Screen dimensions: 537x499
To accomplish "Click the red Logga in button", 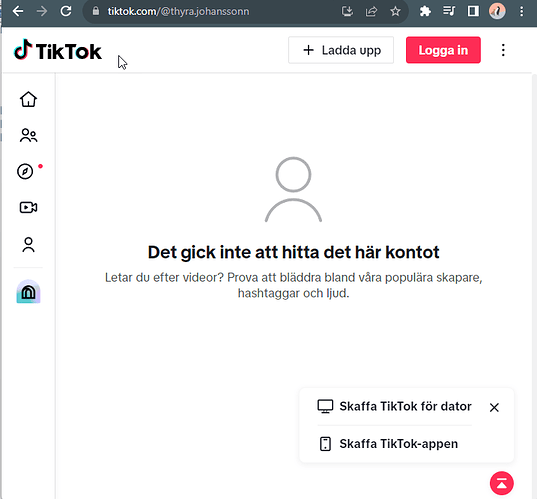I will pyautogui.click(x=443, y=50).
